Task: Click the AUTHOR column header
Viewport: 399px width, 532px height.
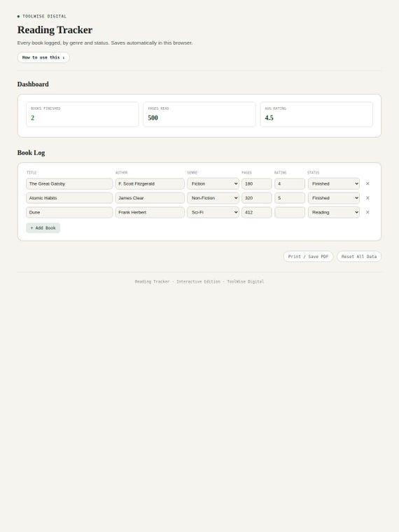Action: [122, 173]
